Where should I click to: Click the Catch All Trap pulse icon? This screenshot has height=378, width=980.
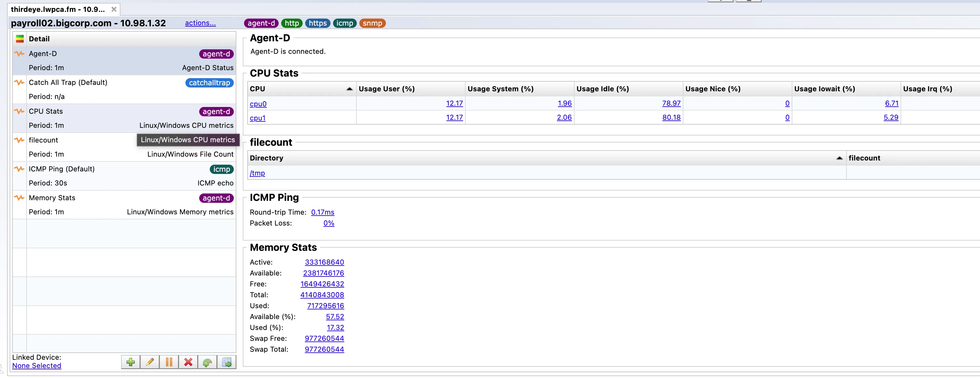(x=20, y=82)
